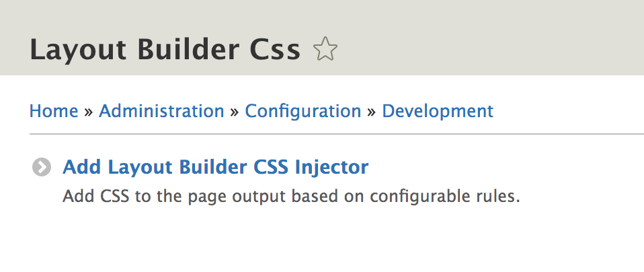Add this page to shortcuts via star

coord(325,49)
